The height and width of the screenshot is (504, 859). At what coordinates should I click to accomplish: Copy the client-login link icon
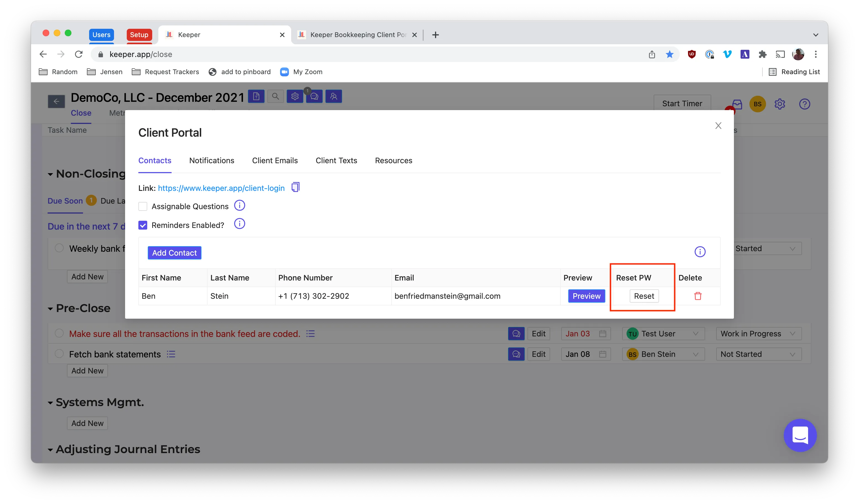click(296, 188)
